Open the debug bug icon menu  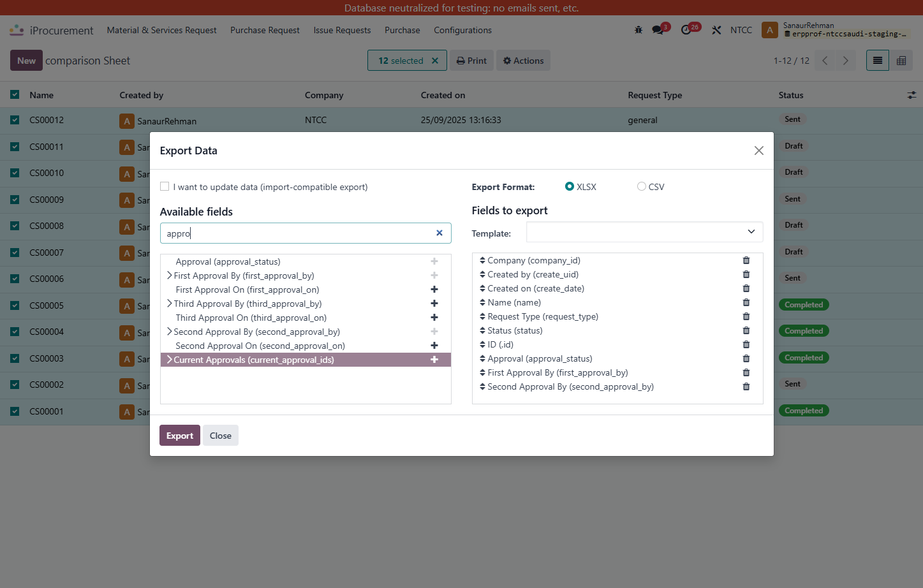click(x=639, y=30)
